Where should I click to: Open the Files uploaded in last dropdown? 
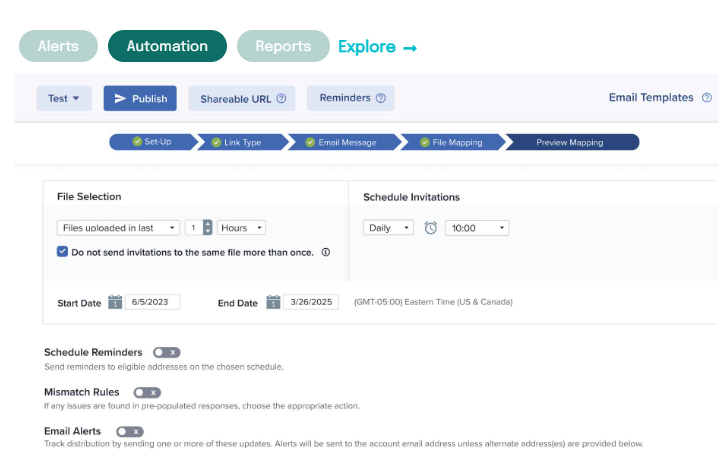[x=118, y=228]
